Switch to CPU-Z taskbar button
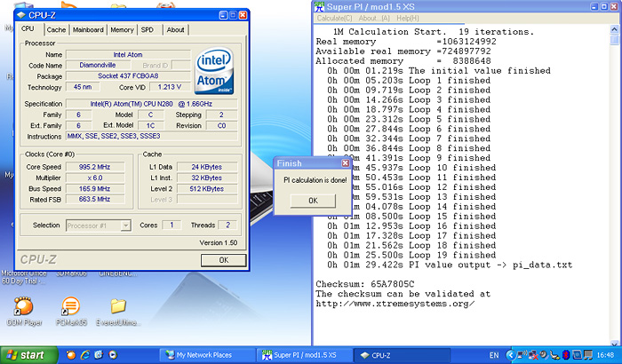 coord(403,355)
